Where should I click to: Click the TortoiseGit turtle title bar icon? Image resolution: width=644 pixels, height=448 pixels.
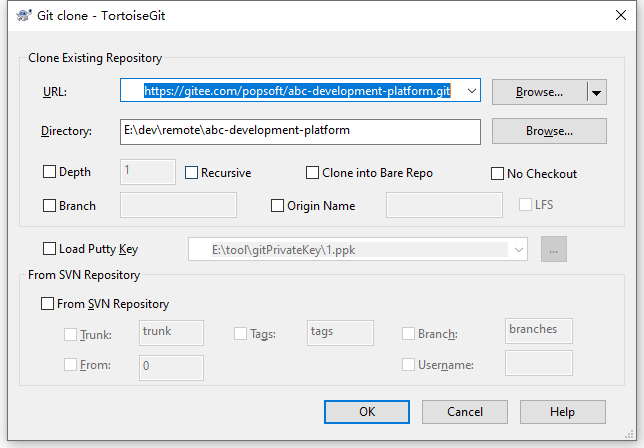click(x=24, y=16)
